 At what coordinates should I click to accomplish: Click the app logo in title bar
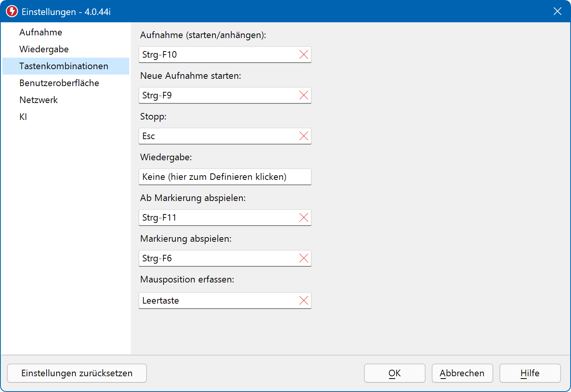(12, 12)
